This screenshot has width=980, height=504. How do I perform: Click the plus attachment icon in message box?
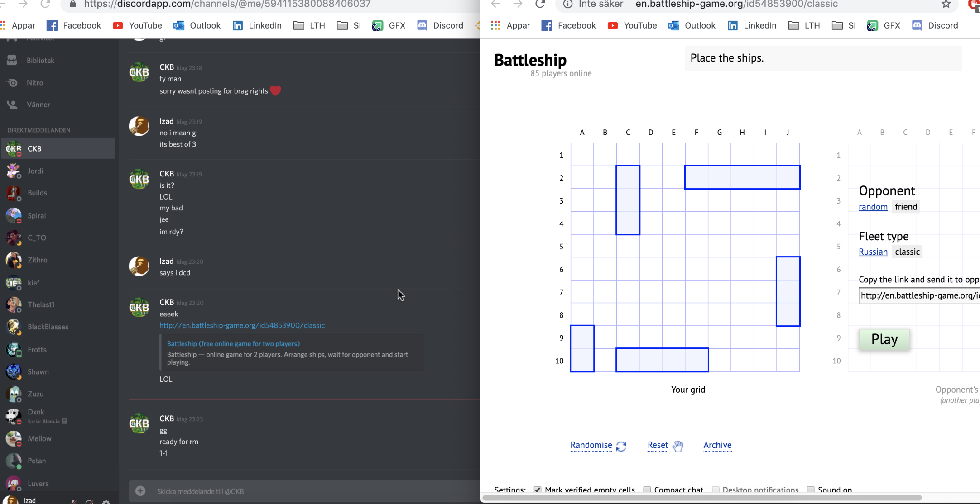(140, 491)
